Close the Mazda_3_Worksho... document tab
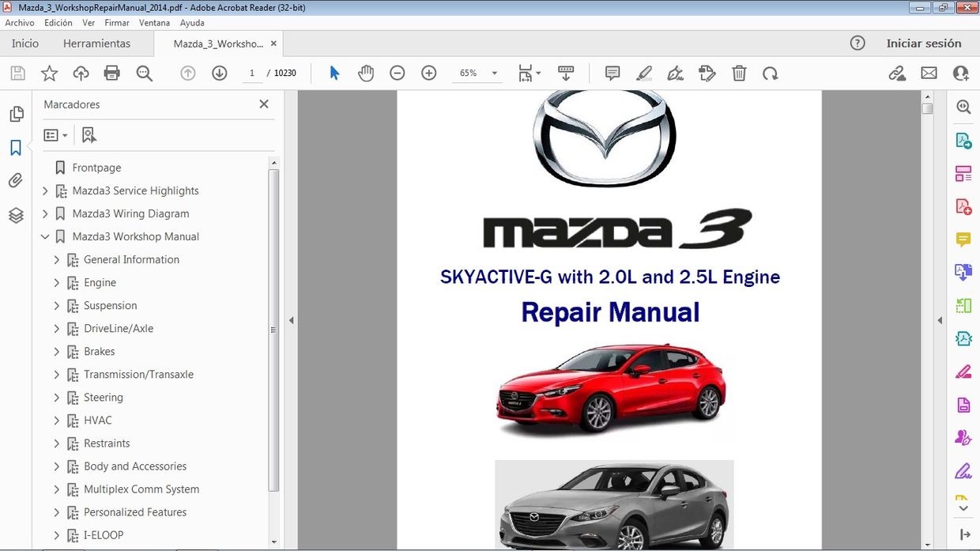 click(273, 43)
